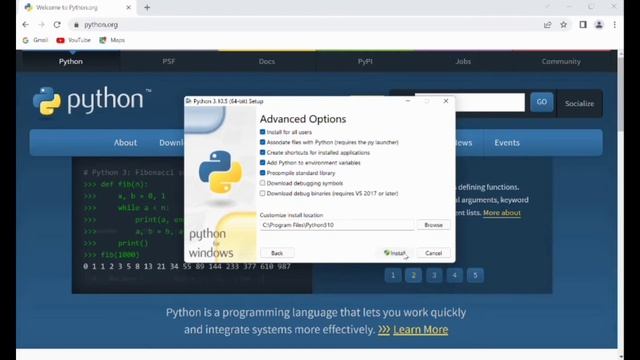Open a new browser tab
The width and height of the screenshot is (640, 360).
pos(147,7)
